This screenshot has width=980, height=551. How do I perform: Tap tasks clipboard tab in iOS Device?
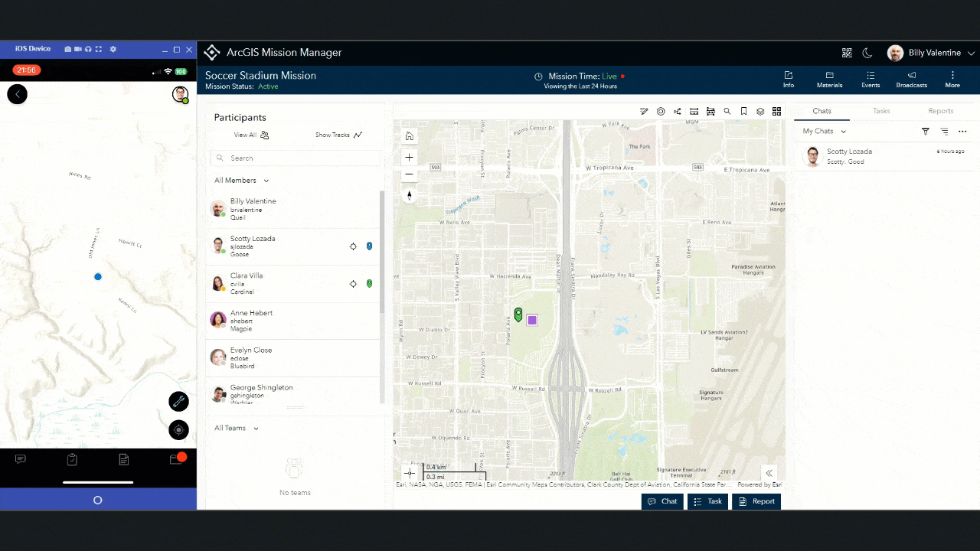click(x=72, y=459)
